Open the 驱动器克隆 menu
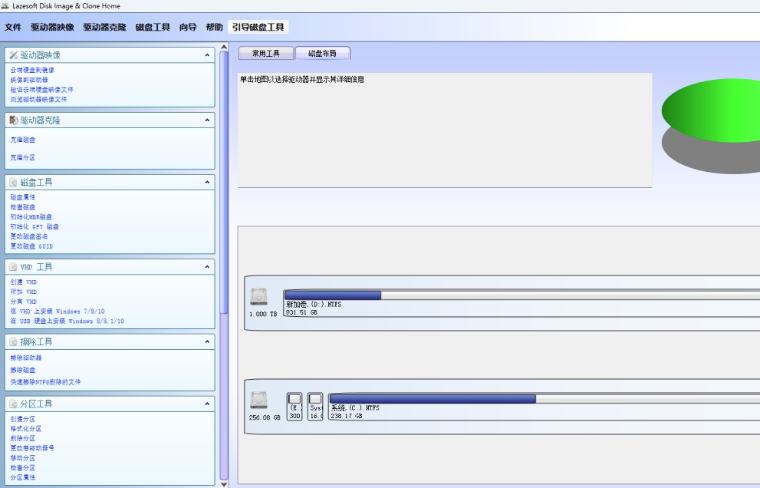This screenshot has height=488, width=760. (x=105, y=27)
